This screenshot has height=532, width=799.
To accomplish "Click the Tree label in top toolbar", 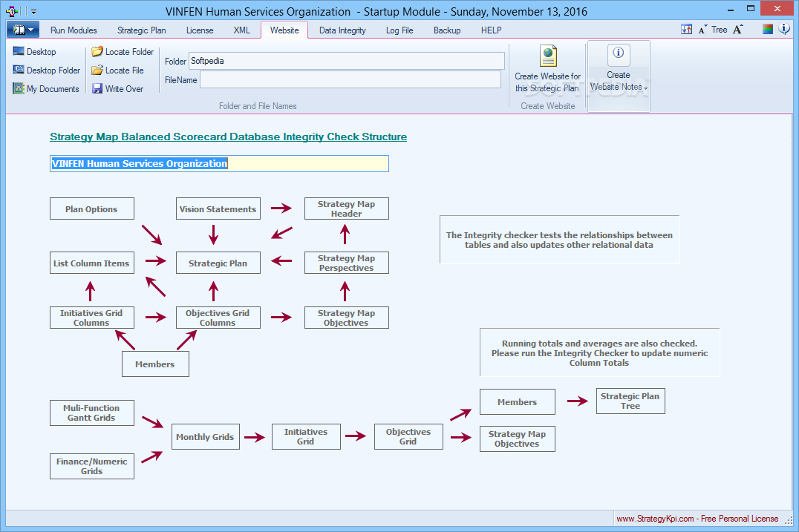I will point(719,30).
